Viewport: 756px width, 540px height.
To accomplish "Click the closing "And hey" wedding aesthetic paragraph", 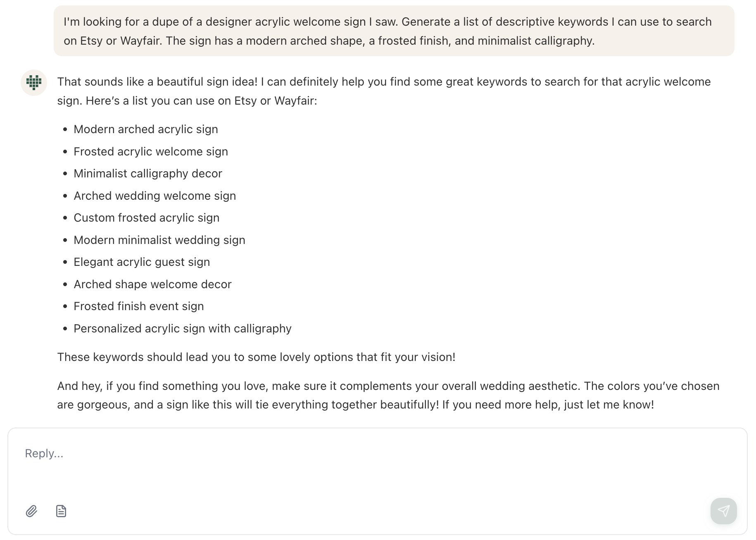I will click(388, 395).
